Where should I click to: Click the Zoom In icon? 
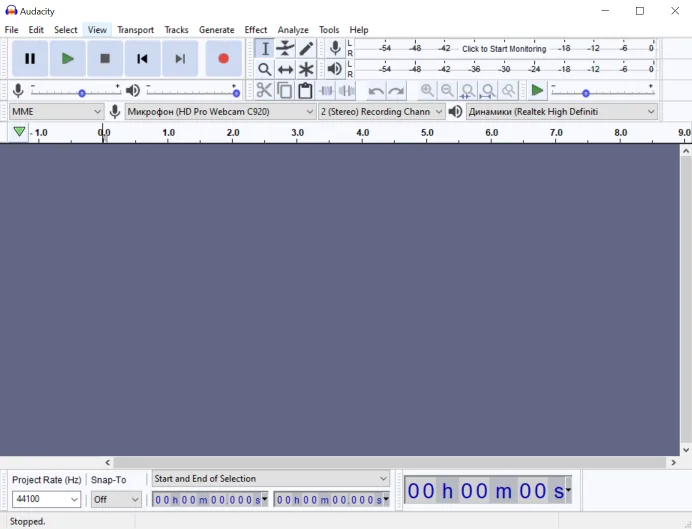427,91
